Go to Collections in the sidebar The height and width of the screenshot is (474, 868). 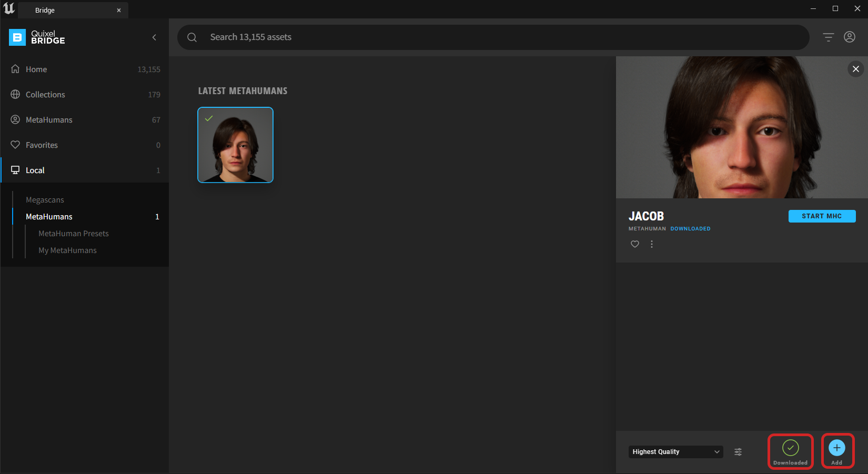tap(45, 95)
